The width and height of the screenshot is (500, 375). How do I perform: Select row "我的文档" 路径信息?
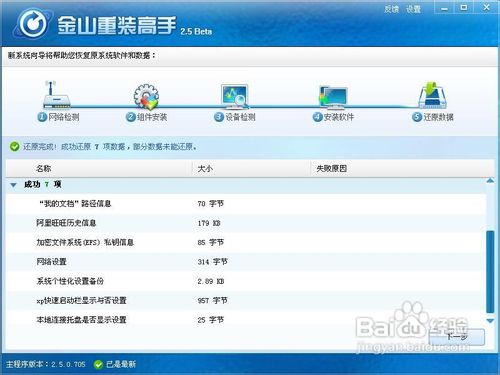point(246,204)
